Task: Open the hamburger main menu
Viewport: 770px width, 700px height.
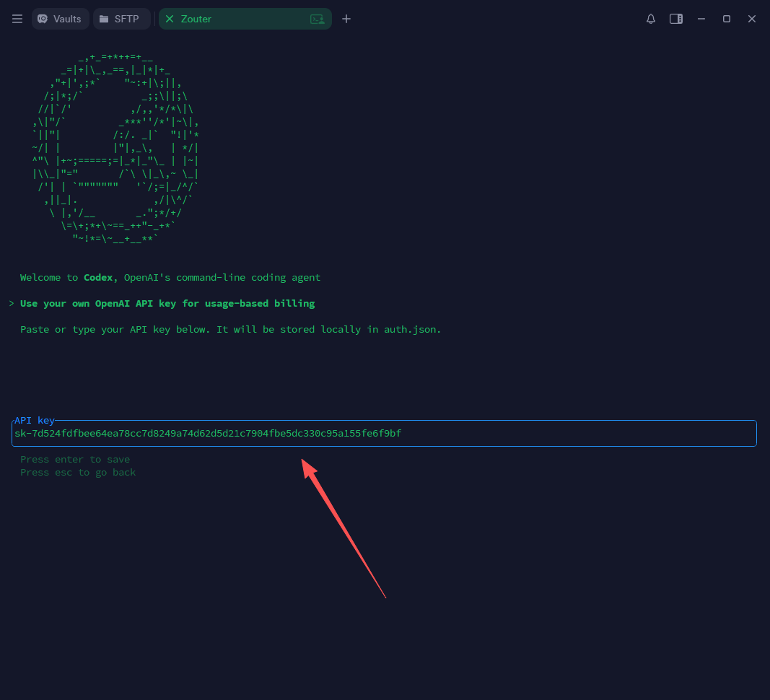Action: 17,19
